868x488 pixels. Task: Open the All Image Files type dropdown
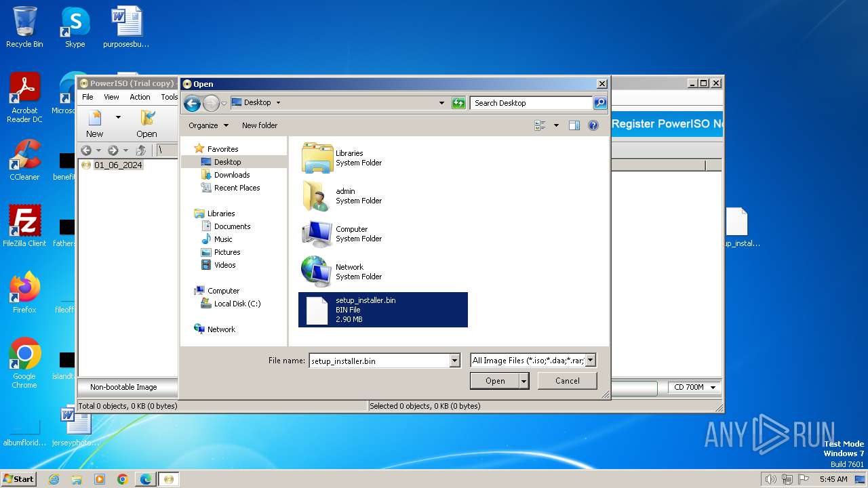[590, 361]
